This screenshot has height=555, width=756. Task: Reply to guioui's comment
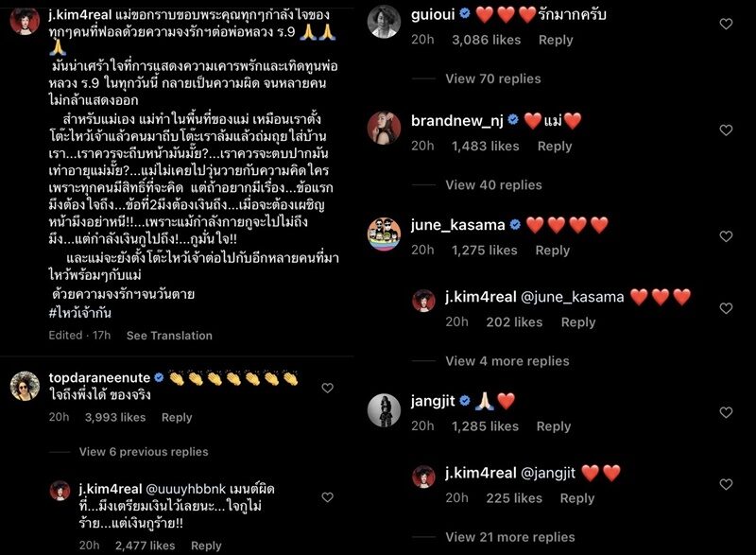556,40
